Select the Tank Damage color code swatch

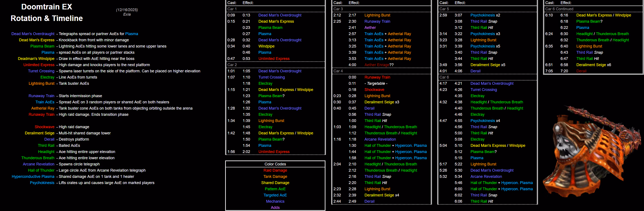tap(275, 176)
